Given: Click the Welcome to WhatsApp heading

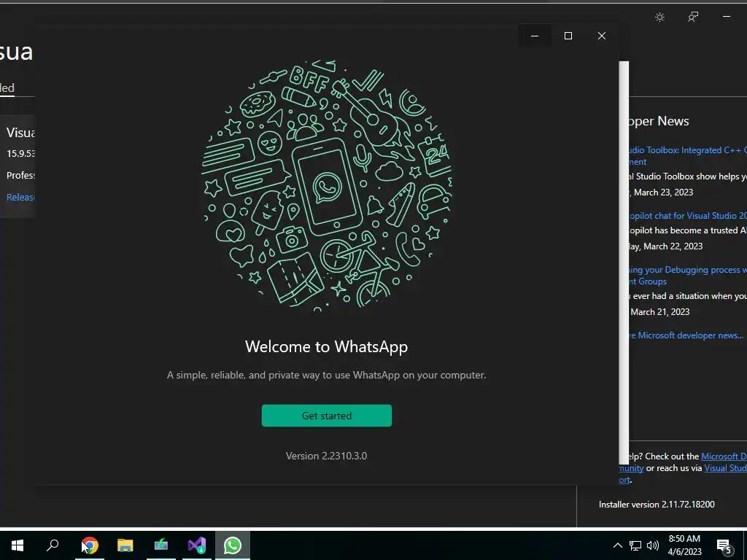Looking at the screenshot, I should (326, 346).
